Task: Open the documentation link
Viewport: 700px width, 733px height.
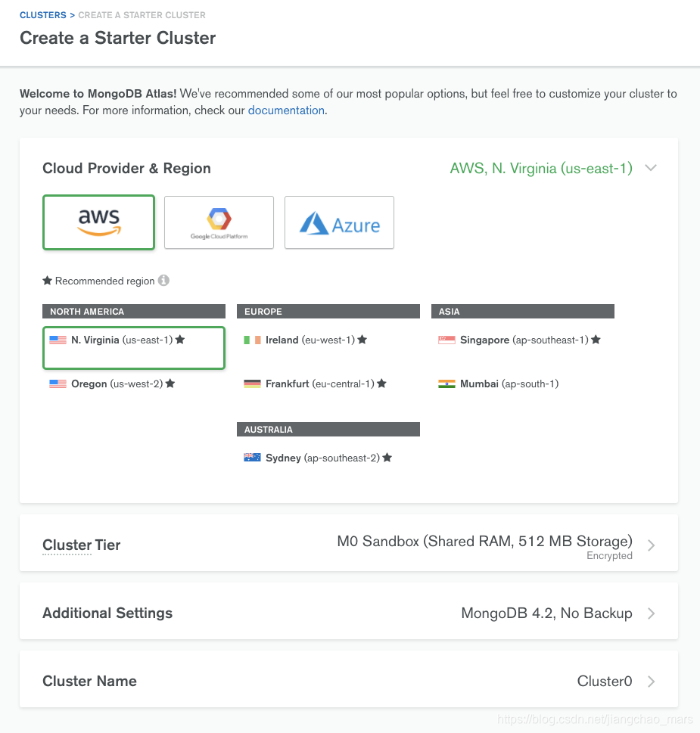Action: (x=286, y=110)
